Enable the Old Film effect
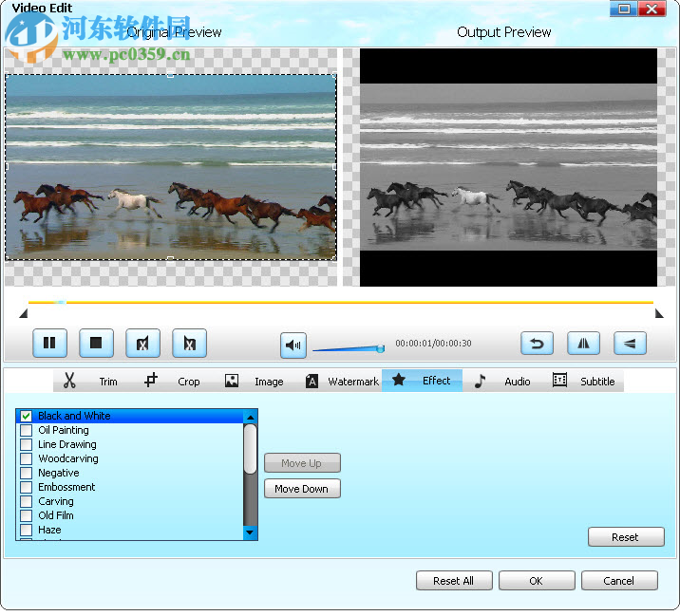The image size is (680, 616). 26,515
